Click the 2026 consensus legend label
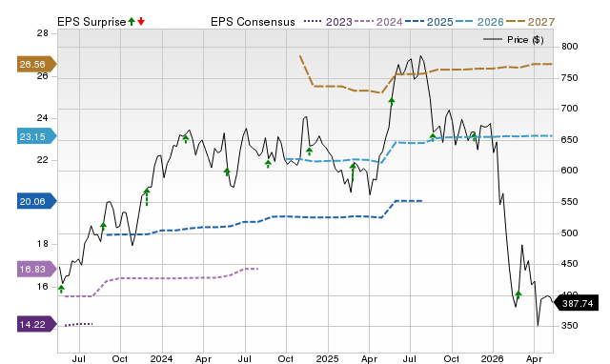This screenshot has width=610, height=364. coord(490,22)
